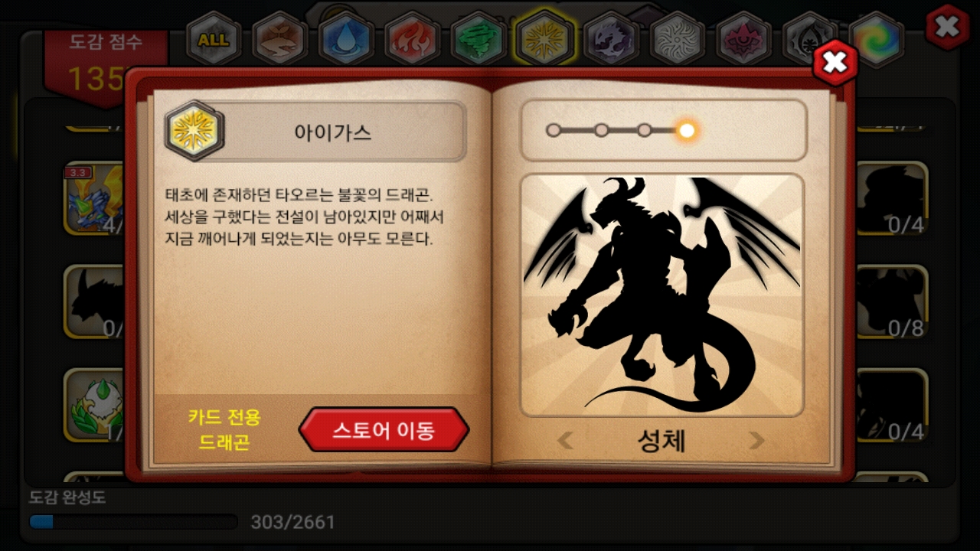Screen dimensions: 980x551
Task: Select the ALL element filter icon
Action: [214, 40]
